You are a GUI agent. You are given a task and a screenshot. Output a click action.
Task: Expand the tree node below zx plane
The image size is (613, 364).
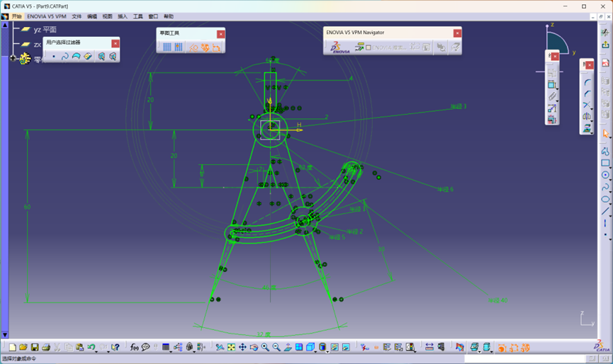13,58
